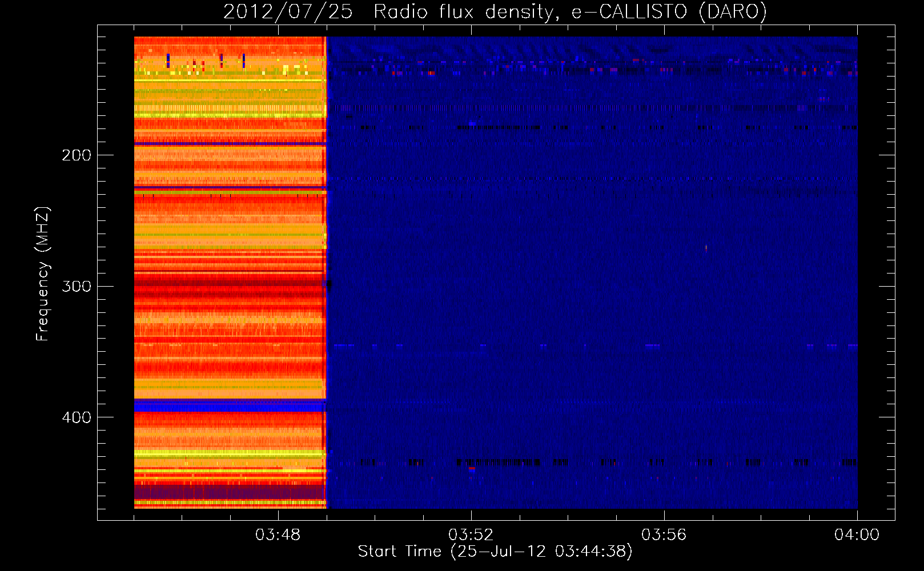Click the isolated orange dot near 03:57

pos(706,248)
